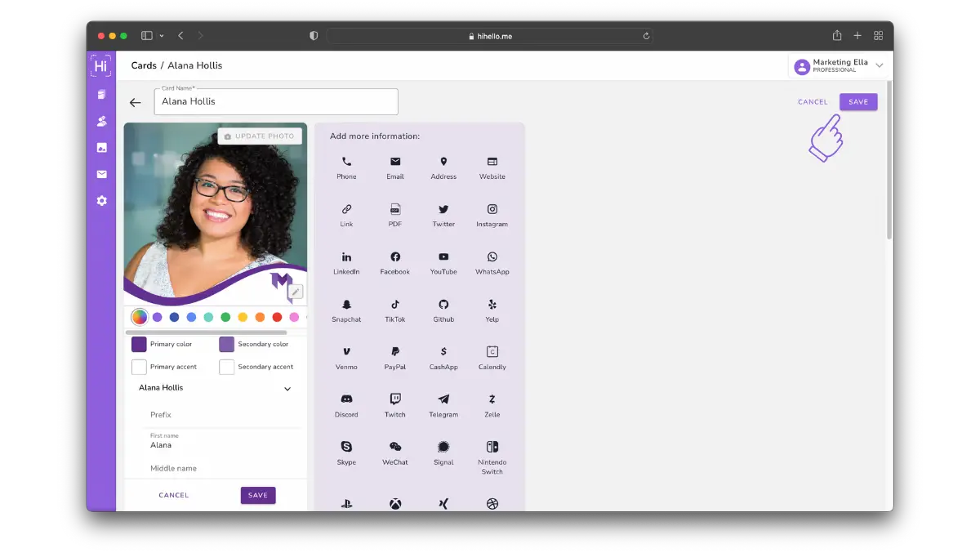Open the Cards section in sidebar

(x=101, y=95)
